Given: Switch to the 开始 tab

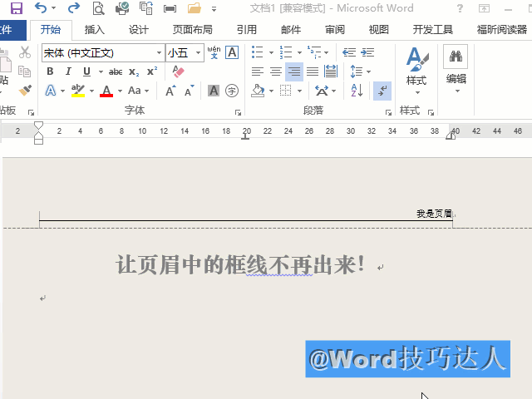Looking at the screenshot, I should click(x=51, y=30).
